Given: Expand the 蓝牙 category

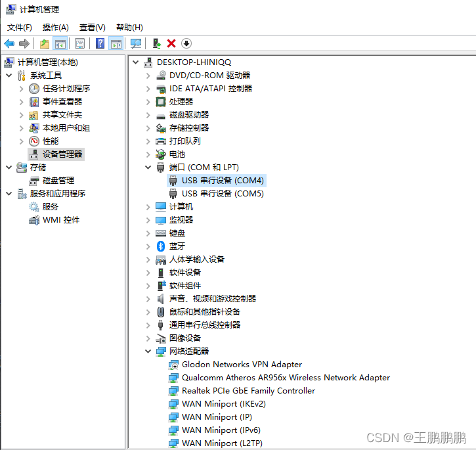Looking at the screenshot, I should (148, 246).
